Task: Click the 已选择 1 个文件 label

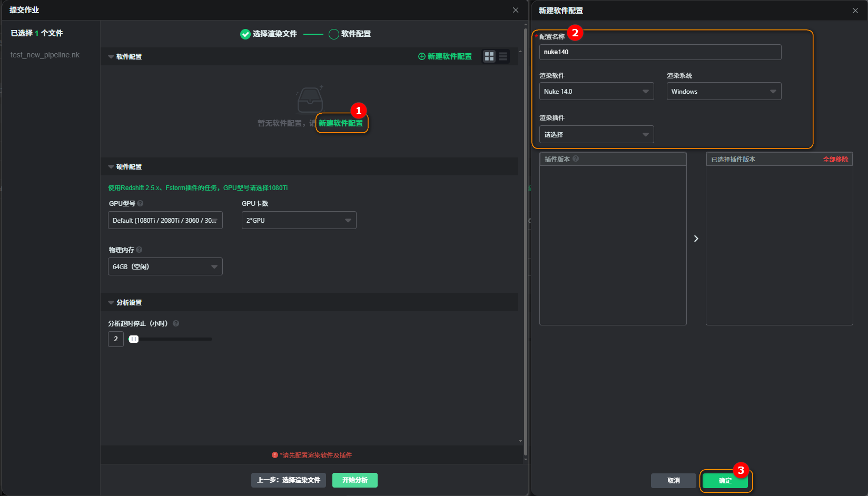Action: coord(37,33)
